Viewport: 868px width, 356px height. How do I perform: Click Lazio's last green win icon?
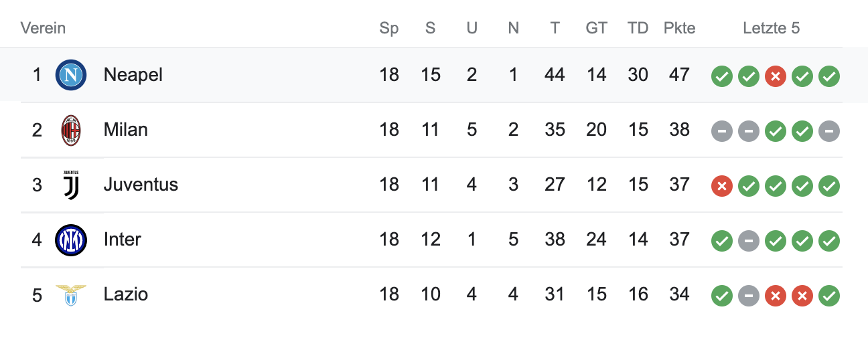click(x=828, y=296)
